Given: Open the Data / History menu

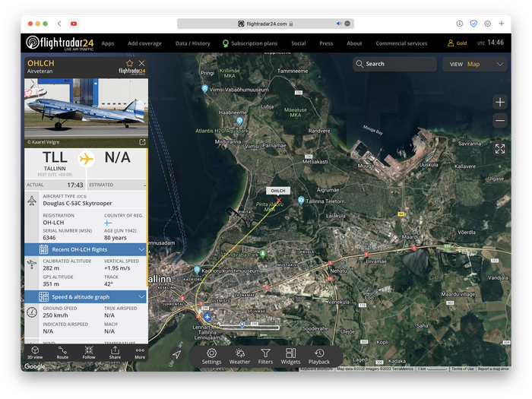Looking at the screenshot, I should pos(192,43).
